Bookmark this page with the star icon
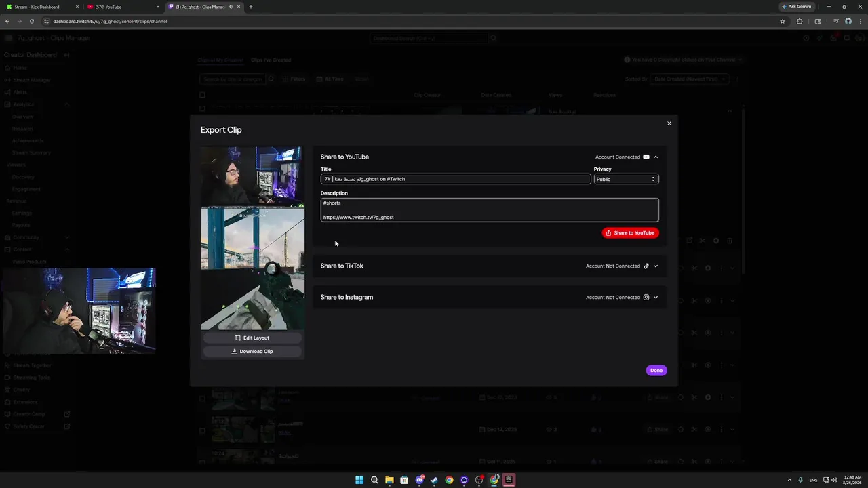Screen dimensions: 868x488 pos(783,21)
